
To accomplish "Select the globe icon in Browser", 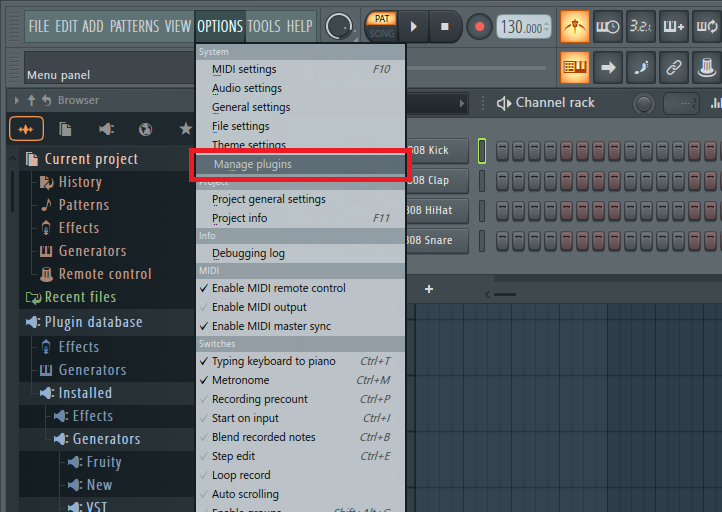I will pos(146,129).
